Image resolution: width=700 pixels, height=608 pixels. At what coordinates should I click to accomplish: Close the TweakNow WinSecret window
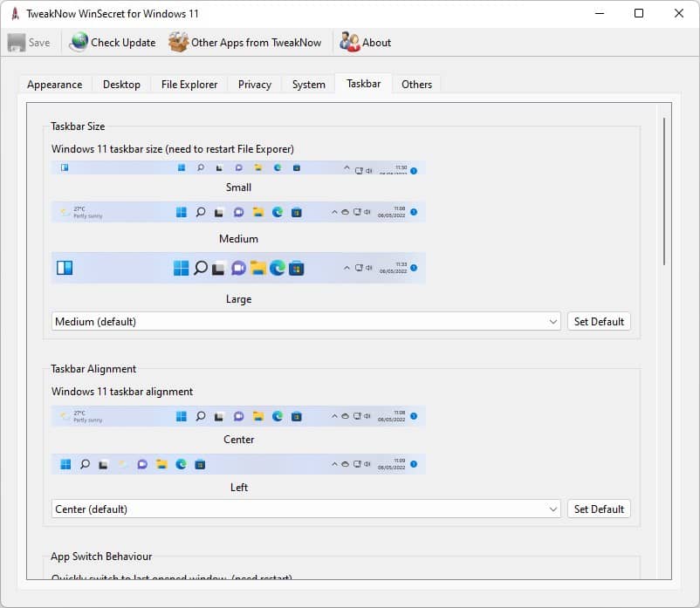pyautogui.click(x=678, y=13)
